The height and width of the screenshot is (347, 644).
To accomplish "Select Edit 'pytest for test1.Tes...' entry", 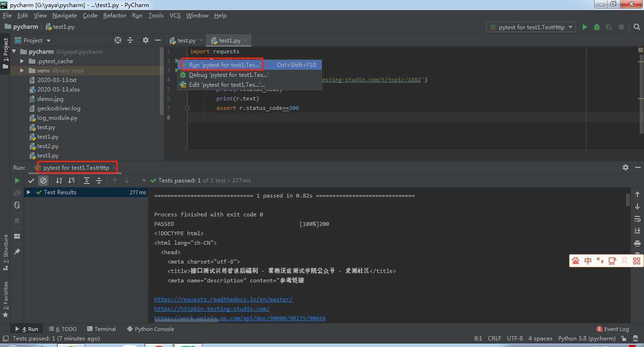I will pos(249,85).
